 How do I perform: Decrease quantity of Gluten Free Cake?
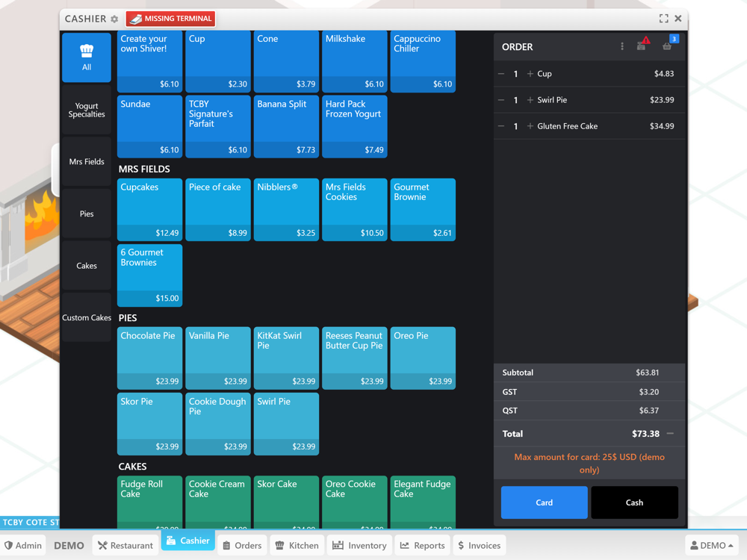coord(501,126)
